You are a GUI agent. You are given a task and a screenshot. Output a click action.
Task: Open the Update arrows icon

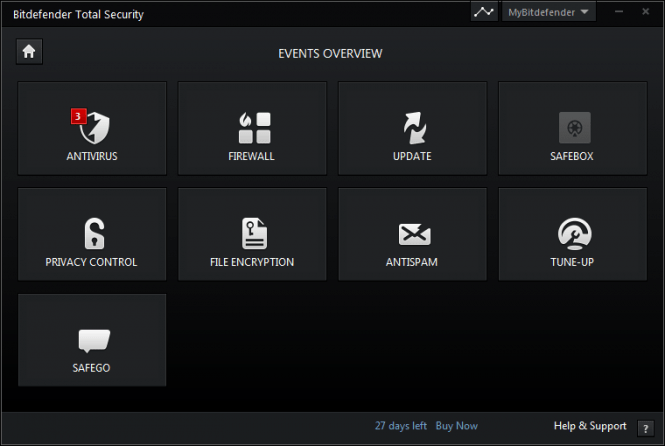[x=414, y=128]
